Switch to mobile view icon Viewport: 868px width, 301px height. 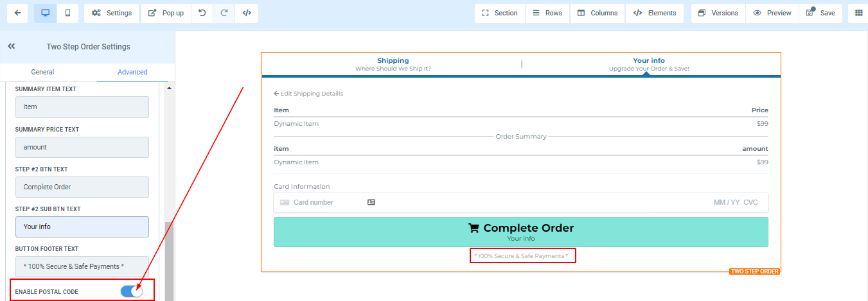click(67, 13)
